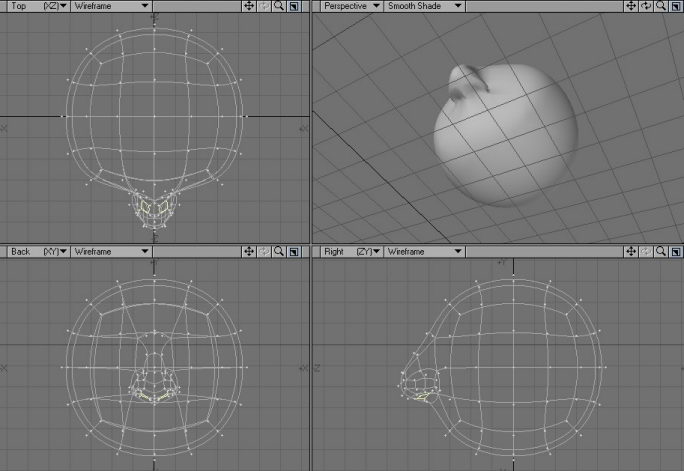Image resolution: width=684 pixels, height=471 pixels.
Task: Click the zoom magnifier icon in Top viewport
Action: pyautogui.click(x=279, y=6)
